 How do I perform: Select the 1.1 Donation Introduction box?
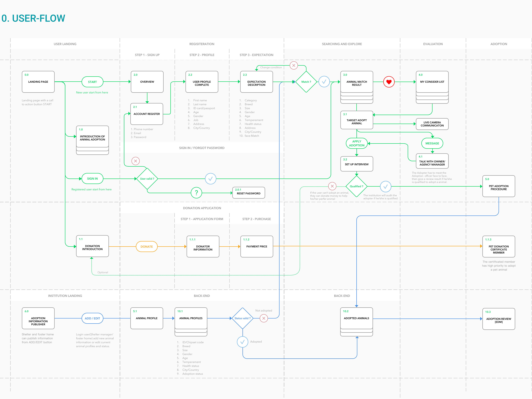point(92,246)
